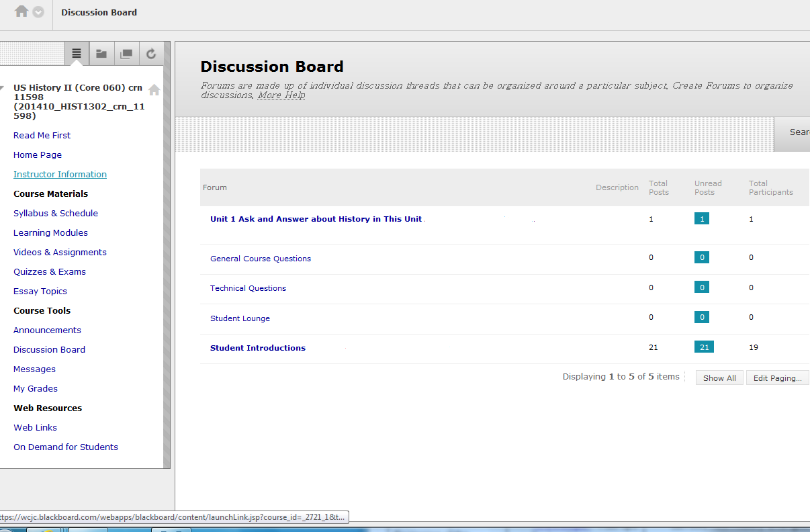
Task: Click the Discussion Board breadcrumb title at top
Action: [99, 12]
